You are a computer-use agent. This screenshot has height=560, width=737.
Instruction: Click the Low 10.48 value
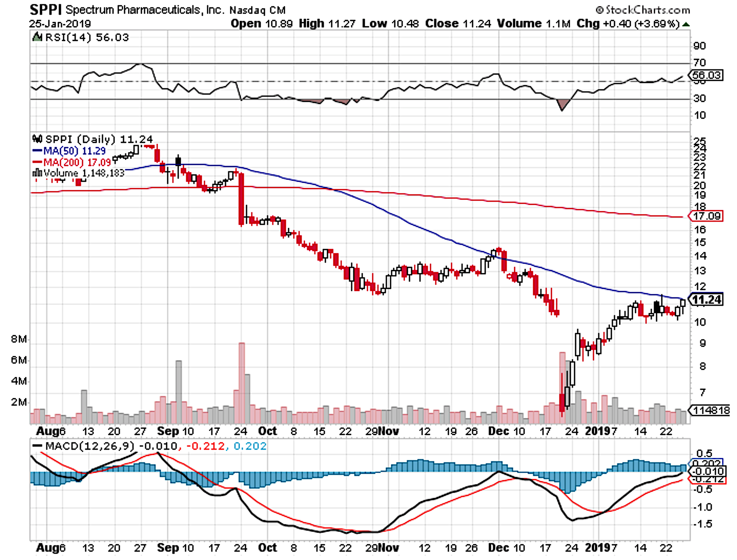(391, 24)
